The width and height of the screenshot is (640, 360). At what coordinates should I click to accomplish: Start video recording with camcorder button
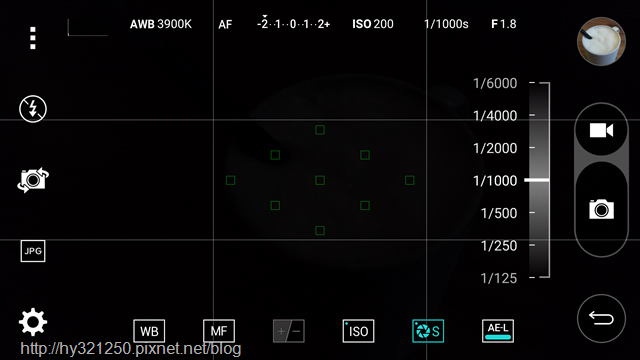[601, 131]
